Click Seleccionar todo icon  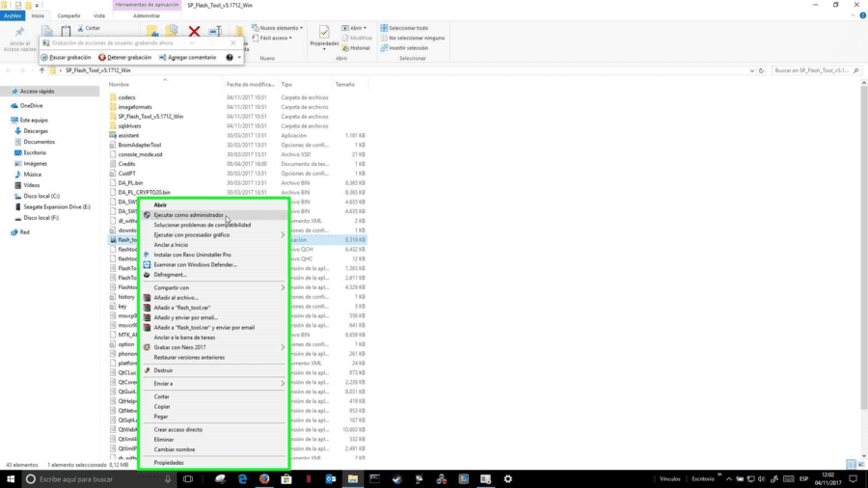click(384, 28)
